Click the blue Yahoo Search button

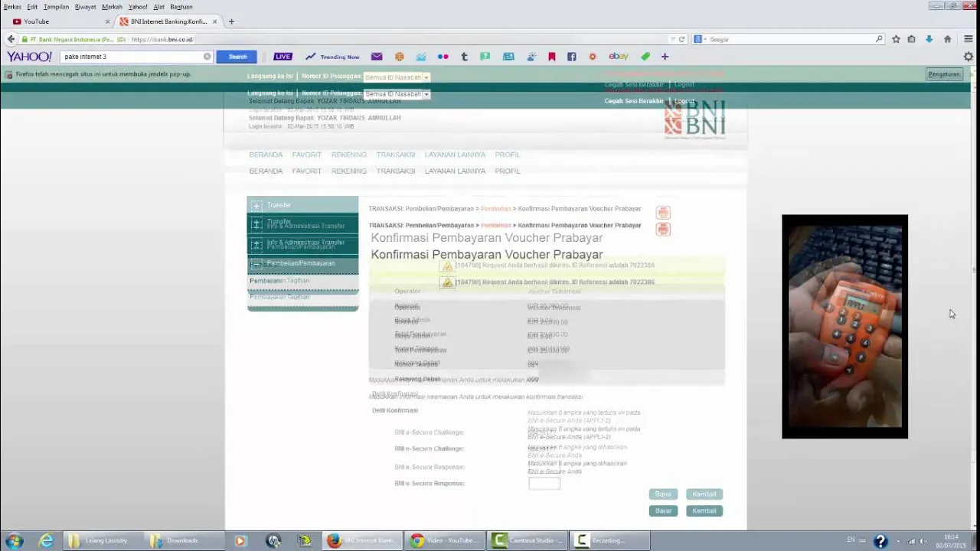237,57
